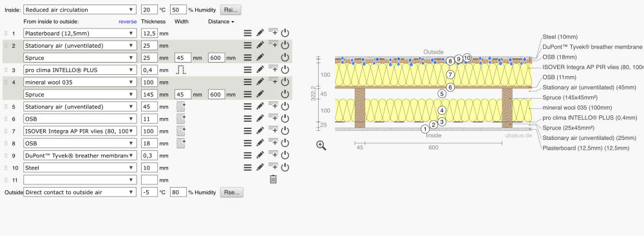Click the blue 'reverse' link
This screenshot has height=236, width=644.
tap(128, 21)
